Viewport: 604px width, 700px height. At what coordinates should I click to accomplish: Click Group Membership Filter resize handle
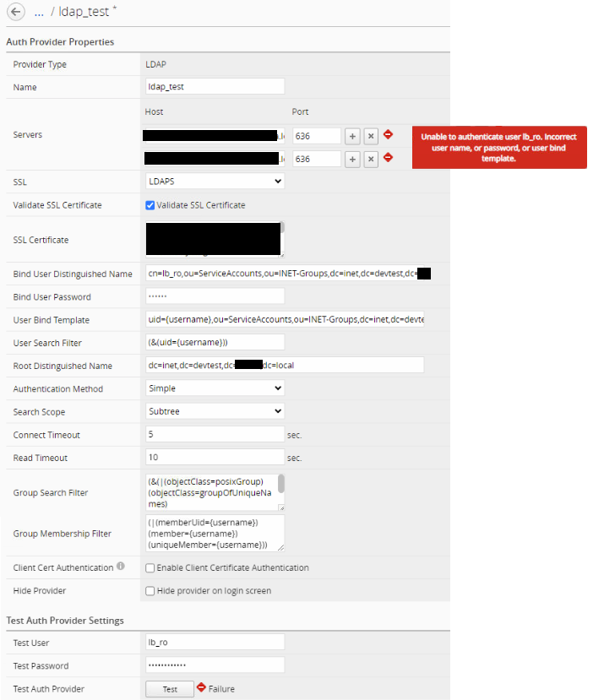coord(281,548)
